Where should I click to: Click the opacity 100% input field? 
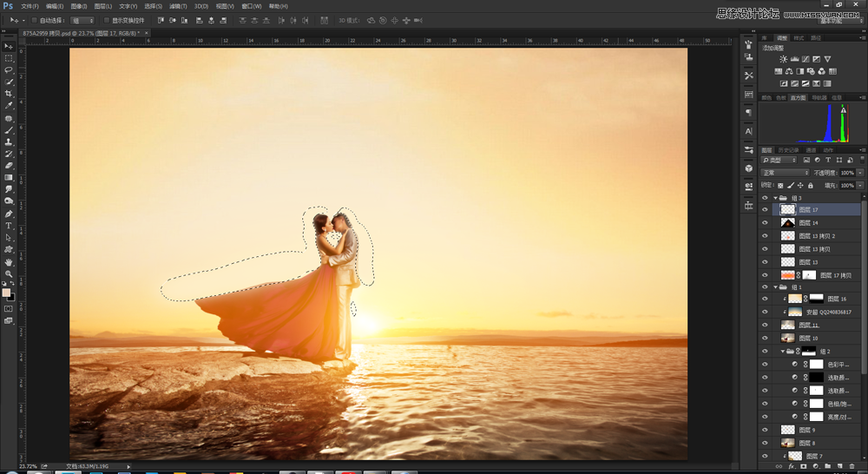click(x=847, y=173)
